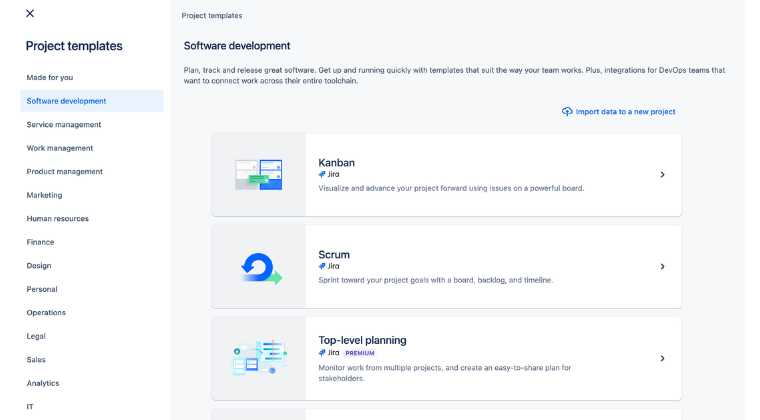Close the project templates dialog
Screen dimensions: 760x420
(30, 14)
